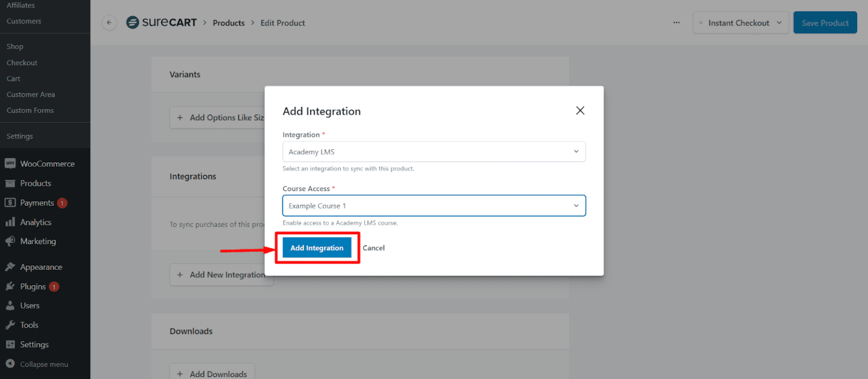This screenshot has height=379, width=868.
Task: Go to Products in the breadcrumb trail
Action: pos(229,23)
